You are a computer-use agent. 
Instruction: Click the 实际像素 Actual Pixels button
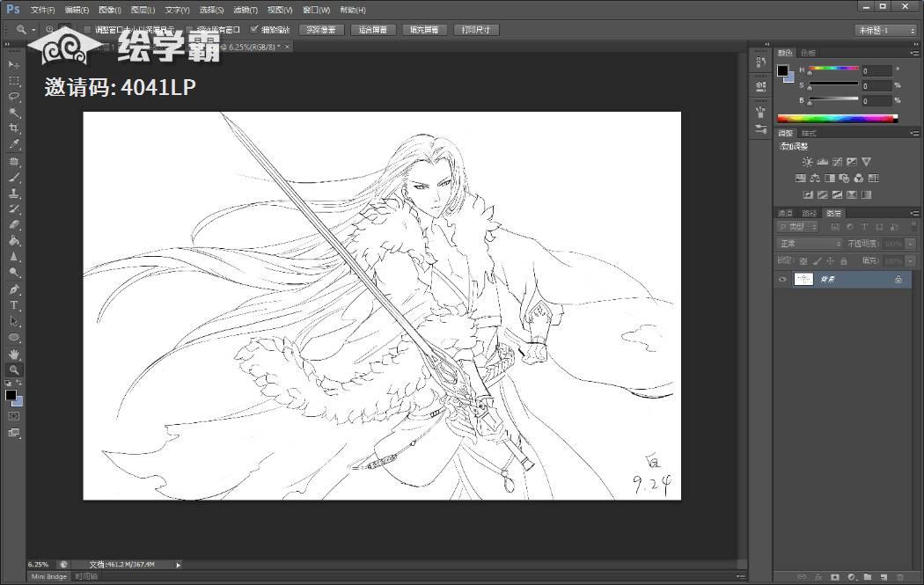pos(321,29)
